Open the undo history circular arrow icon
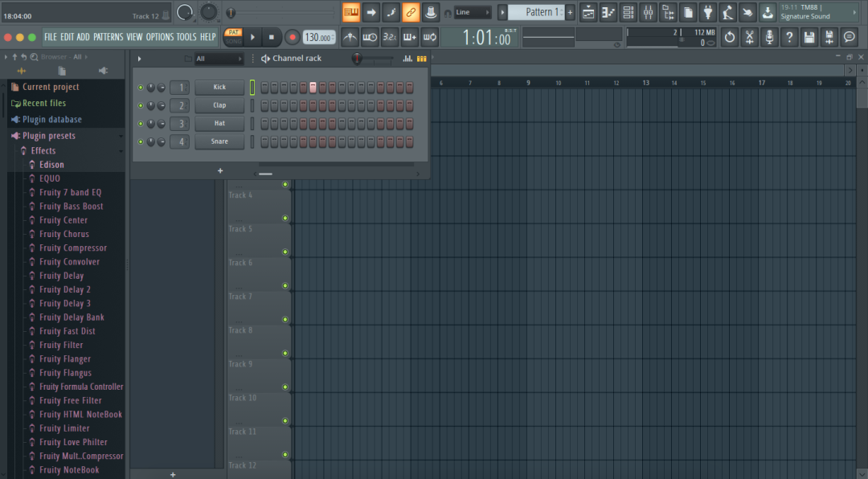 coord(730,37)
